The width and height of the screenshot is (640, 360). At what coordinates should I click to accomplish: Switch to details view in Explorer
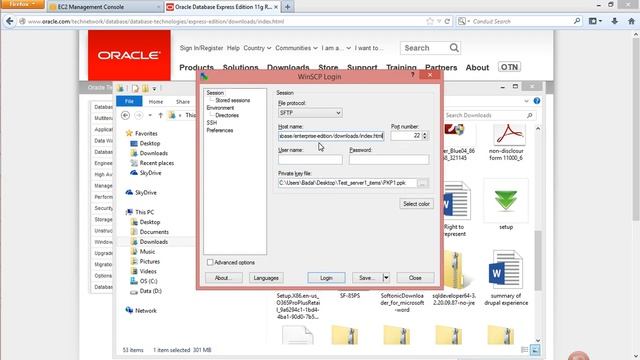tap(524, 350)
